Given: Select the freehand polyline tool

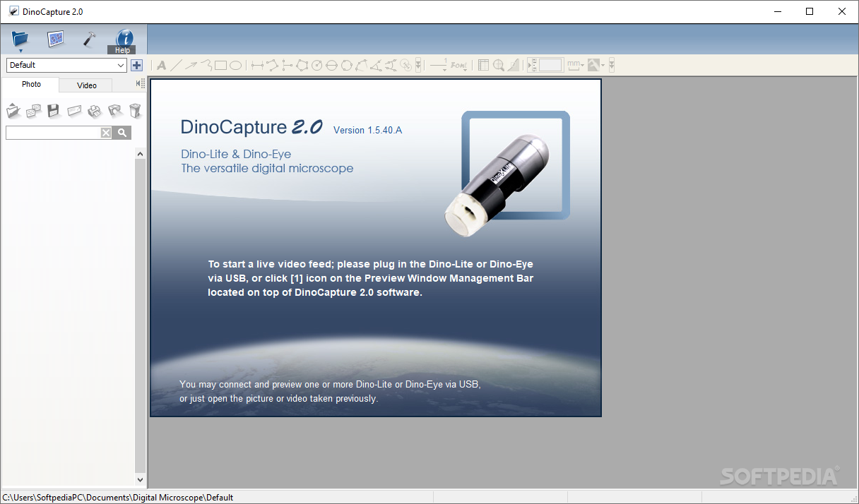Looking at the screenshot, I should pos(206,65).
